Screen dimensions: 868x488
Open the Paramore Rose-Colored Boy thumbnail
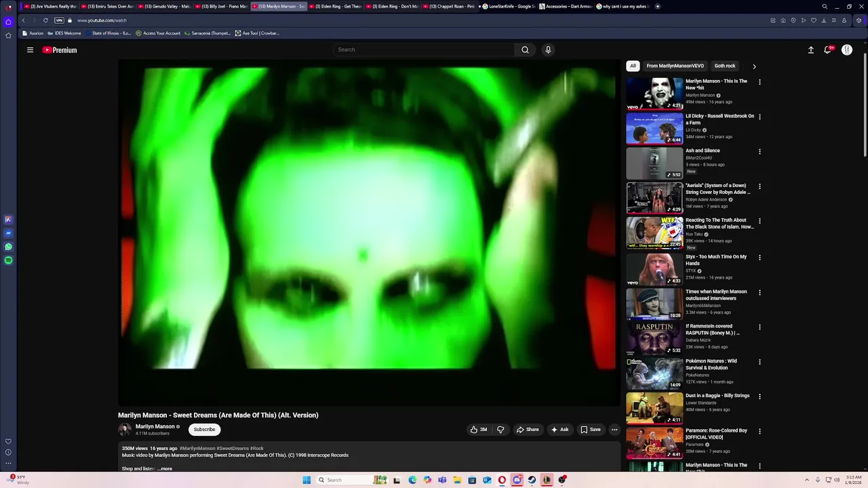point(654,442)
